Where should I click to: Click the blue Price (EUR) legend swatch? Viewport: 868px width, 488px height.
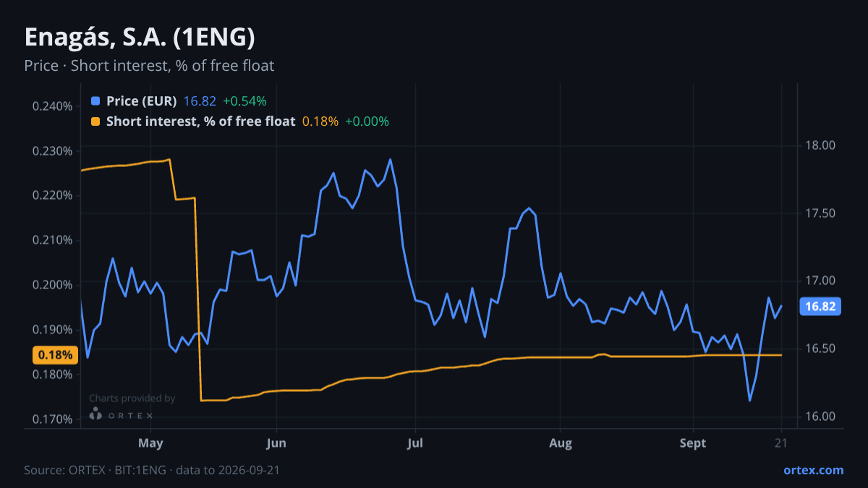tap(95, 101)
